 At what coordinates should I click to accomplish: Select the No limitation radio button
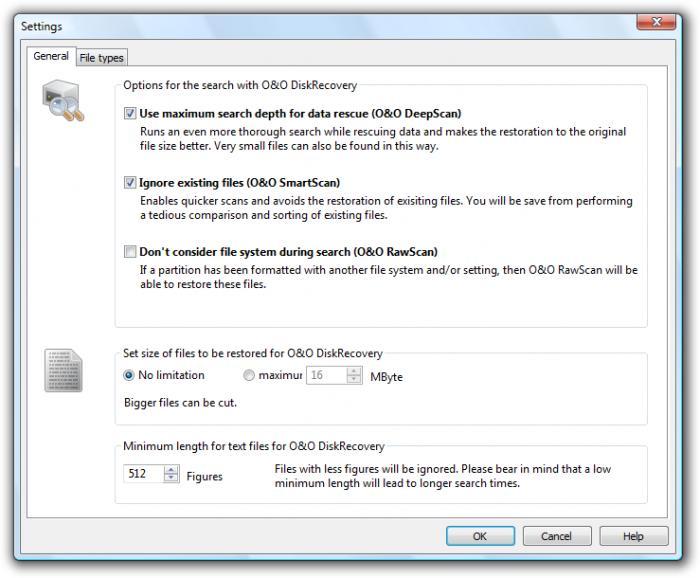click(x=129, y=375)
